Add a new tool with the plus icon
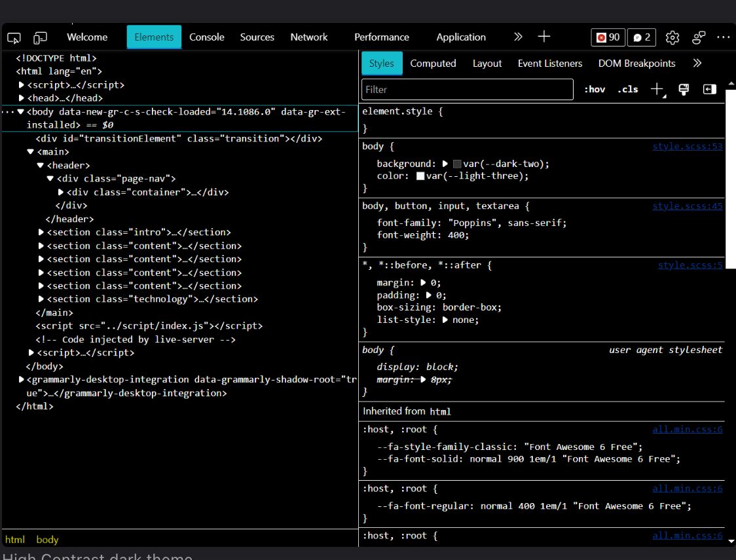Viewport: 736px width, 560px height. click(544, 37)
